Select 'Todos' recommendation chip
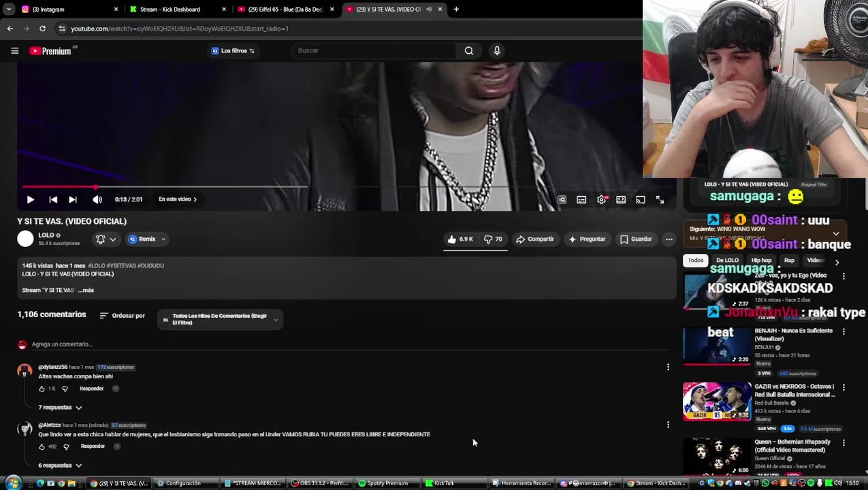 coord(695,260)
